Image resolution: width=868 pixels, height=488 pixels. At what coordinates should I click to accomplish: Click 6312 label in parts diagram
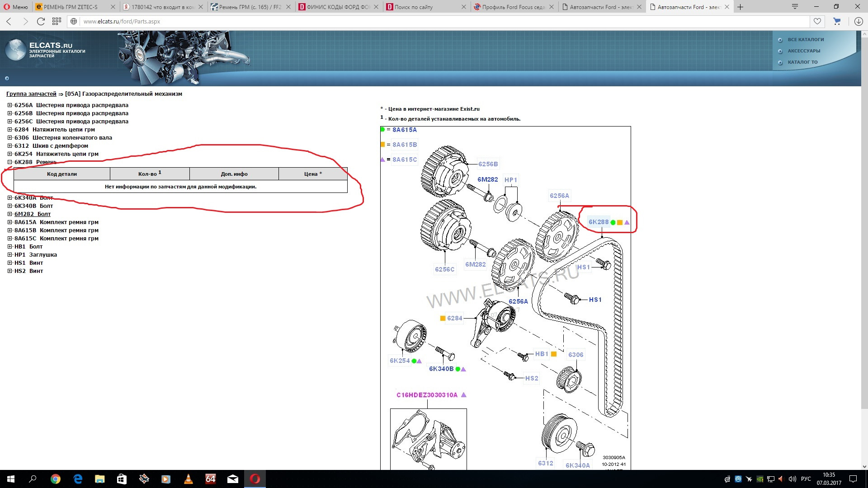tap(546, 463)
